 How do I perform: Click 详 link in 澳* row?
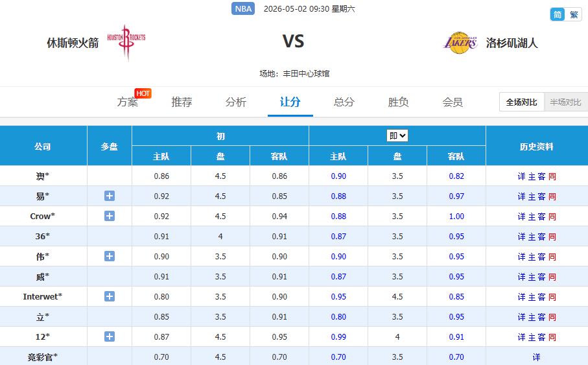(522, 176)
